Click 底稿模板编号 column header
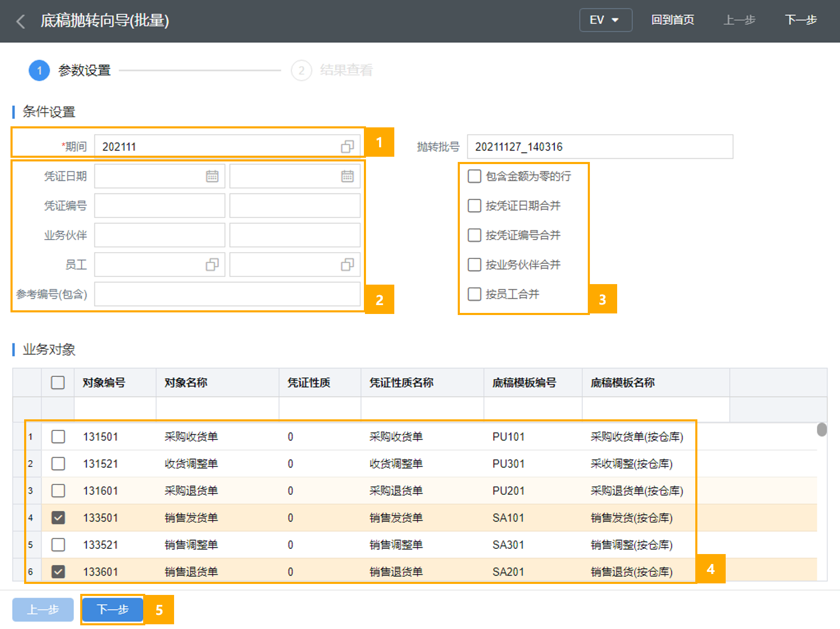 click(533, 383)
